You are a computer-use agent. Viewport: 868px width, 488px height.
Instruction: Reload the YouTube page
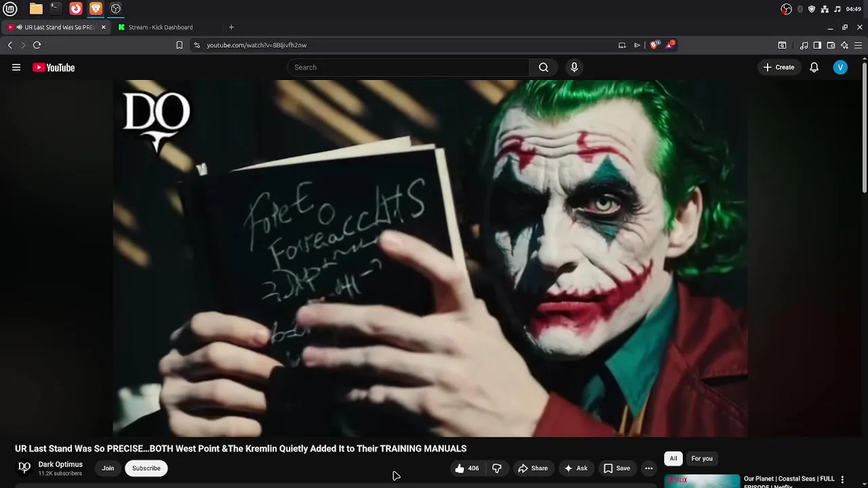tap(37, 45)
